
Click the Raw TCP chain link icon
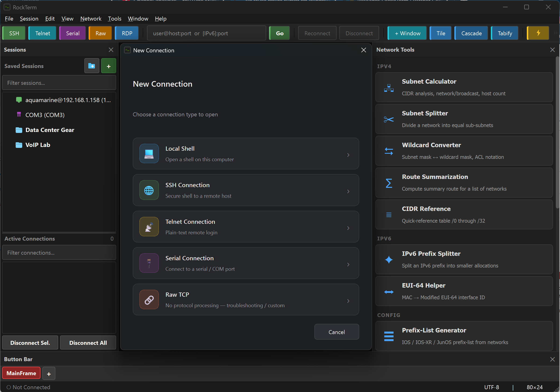click(x=149, y=300)
